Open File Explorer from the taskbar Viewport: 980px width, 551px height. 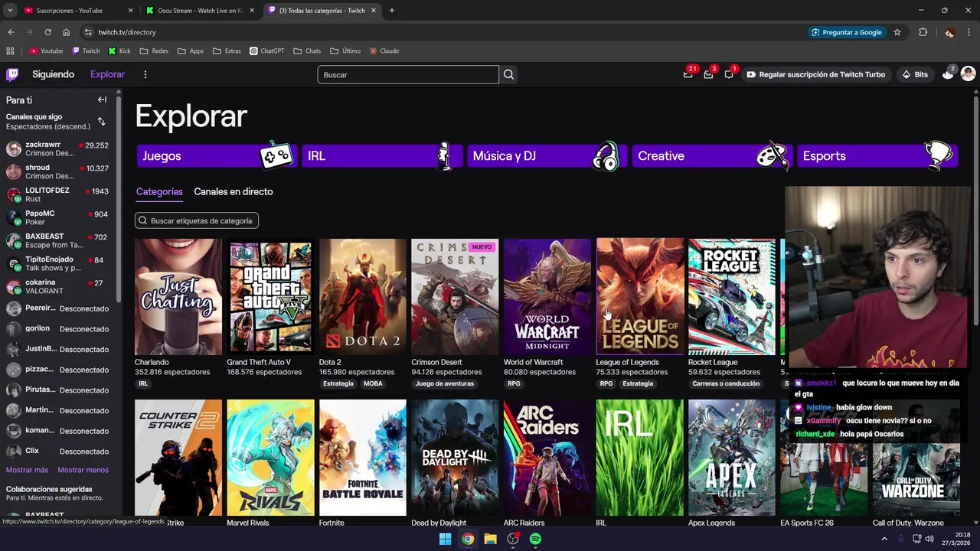click(490, 539)
